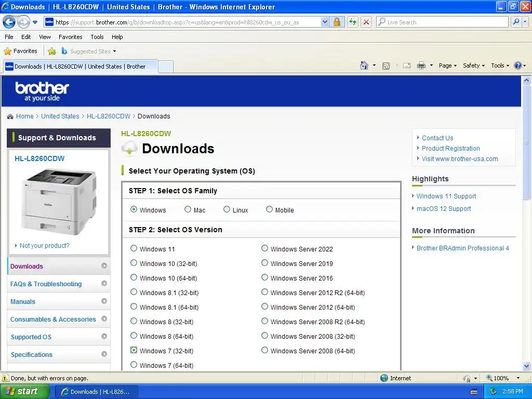Screen dimensions: 532x399
Task: Click the RSS feeds icon
Action: 386,66
